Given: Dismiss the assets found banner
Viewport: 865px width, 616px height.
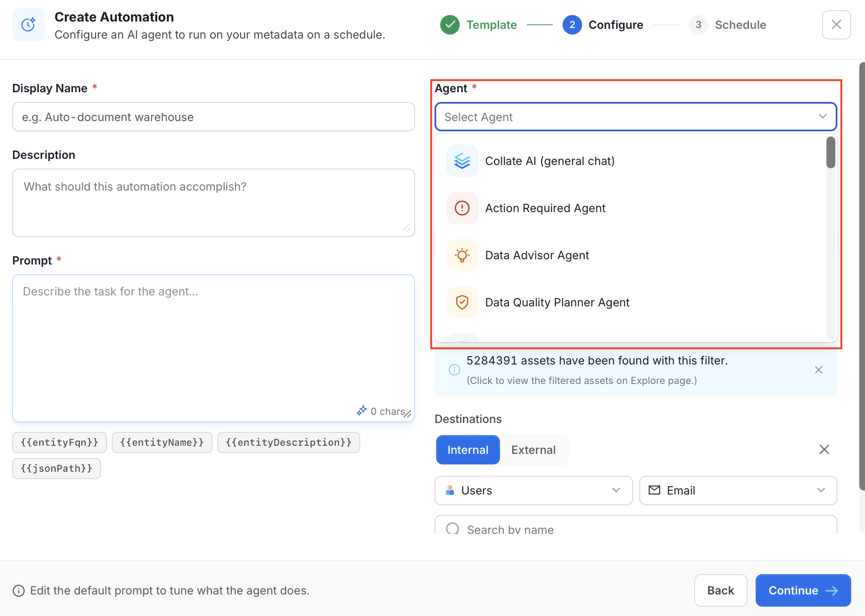Looking at the screenshot, I should (819, 370).
